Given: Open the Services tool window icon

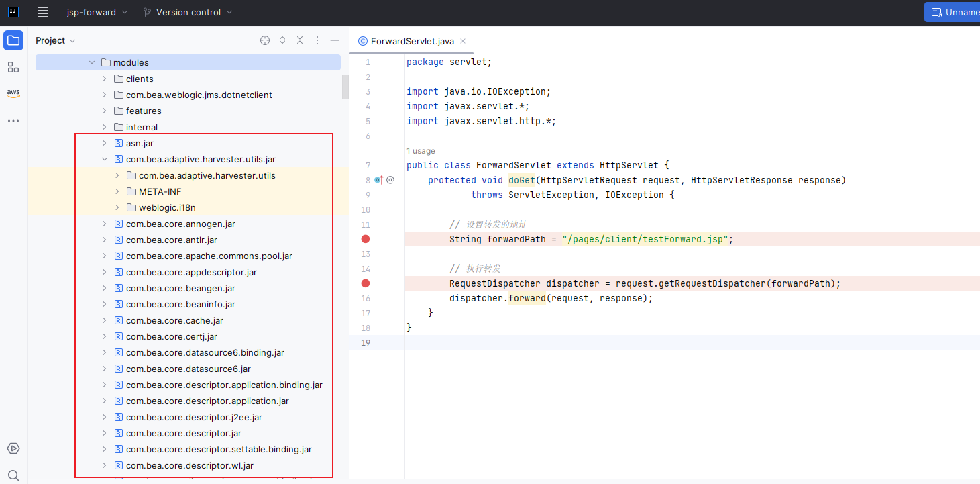Looking at the screenshot, I should click(x=13, y=448).
